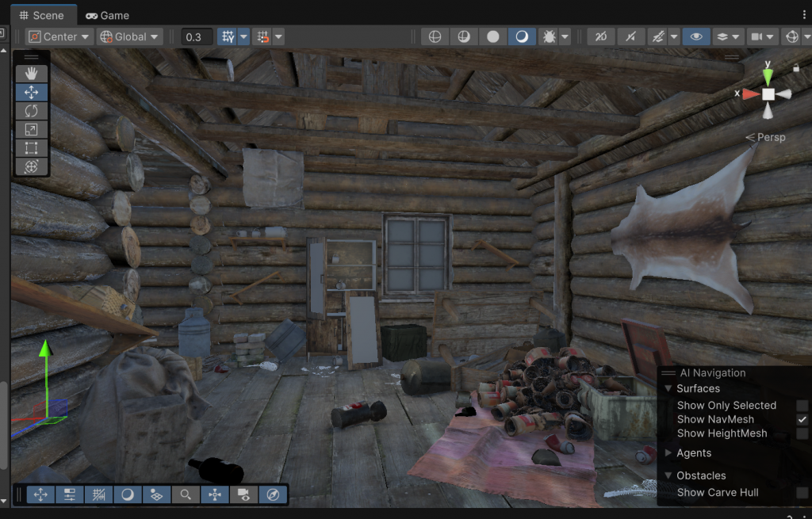Viewport: 812px width, 519px height.
Task: Click the 0.3 snap increment field
Action: 196,36
